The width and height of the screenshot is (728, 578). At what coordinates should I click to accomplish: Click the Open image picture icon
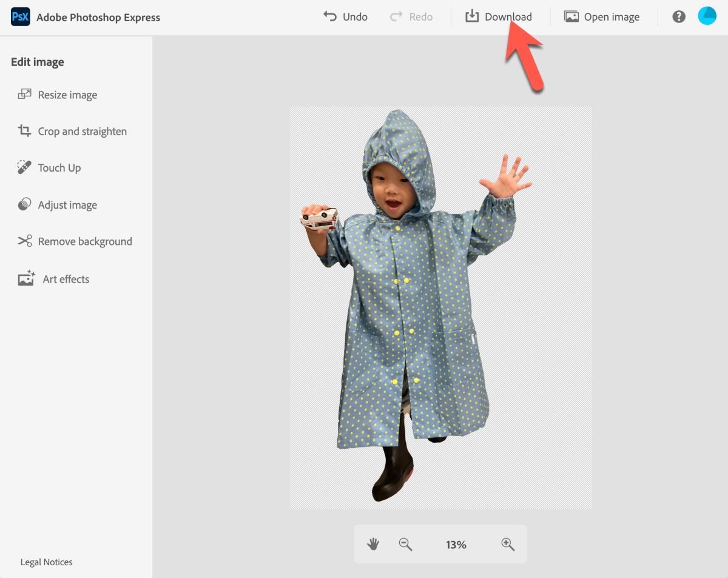(x=571, y=16)
